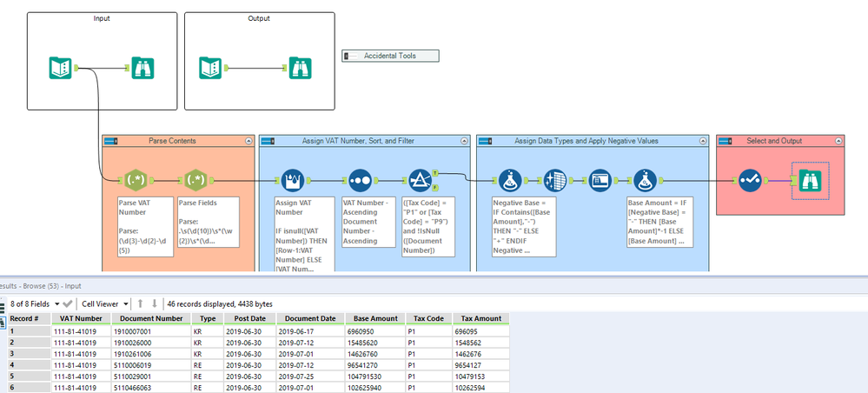Select the VAT Number - Ascending annotation

click(368, 222)
